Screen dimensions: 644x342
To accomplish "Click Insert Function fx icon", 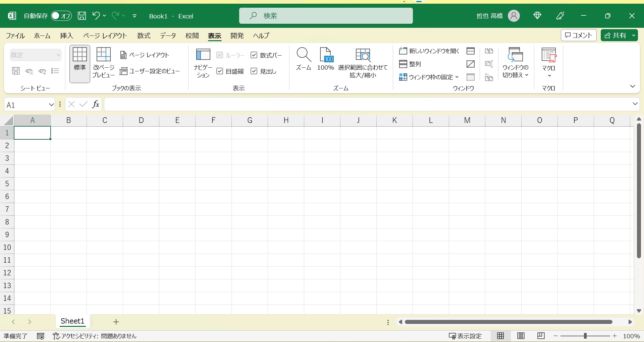I will click(x=96, y=105).
